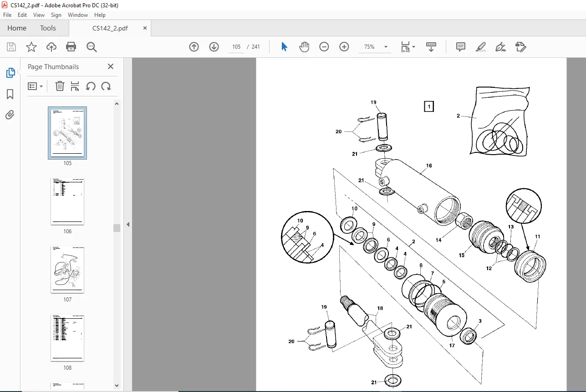Open the Bookmarks sidebar panel
586x392 pixels.
(10, 94)
